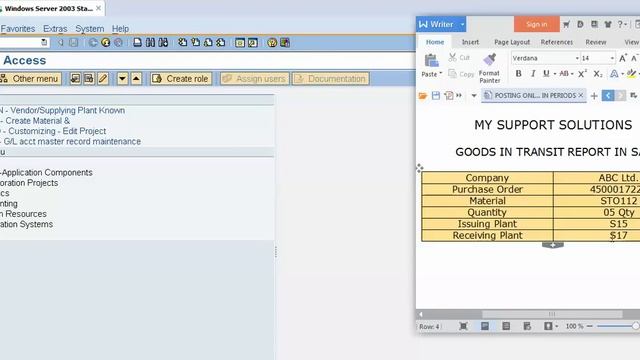
Task: Click the delete favorites icon before the pencil
Action: tap(89, 78)
